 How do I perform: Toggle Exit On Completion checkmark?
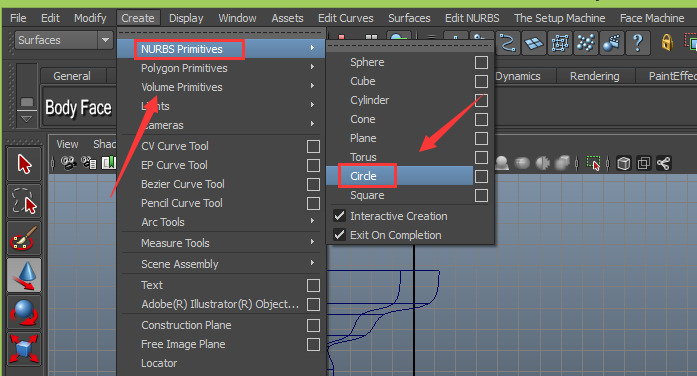339,235
